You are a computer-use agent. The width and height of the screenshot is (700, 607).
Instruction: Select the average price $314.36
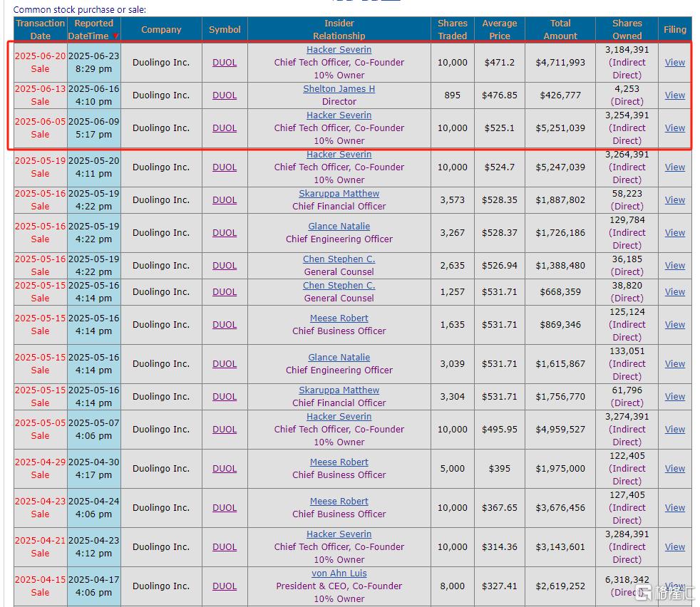(500, 547)
